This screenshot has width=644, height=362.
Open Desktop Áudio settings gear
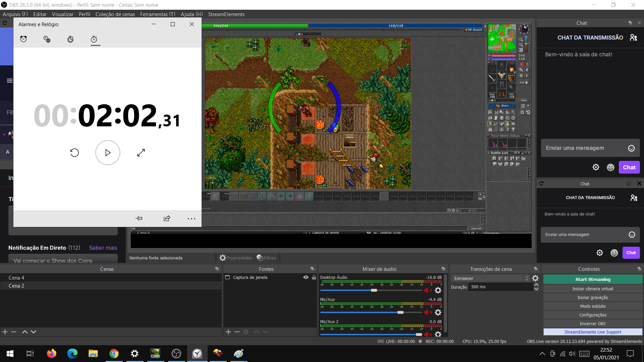(x=438, y=290)
